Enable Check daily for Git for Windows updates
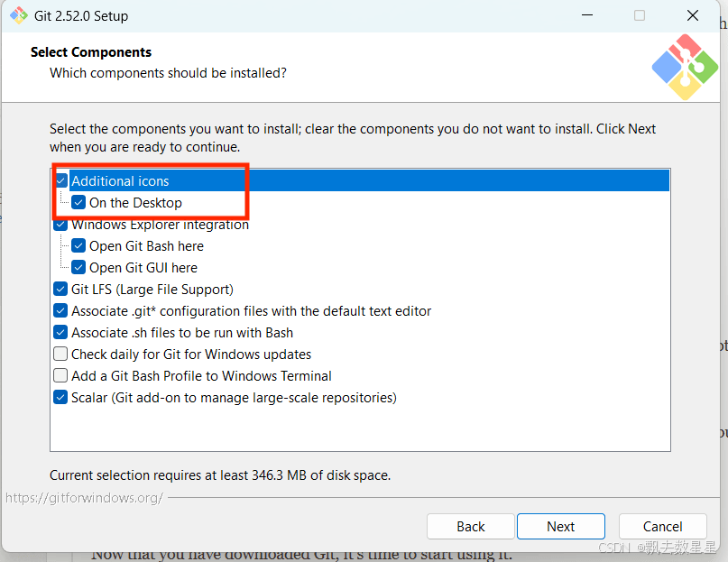The image size is (728, 562). (x=60, y=354)
